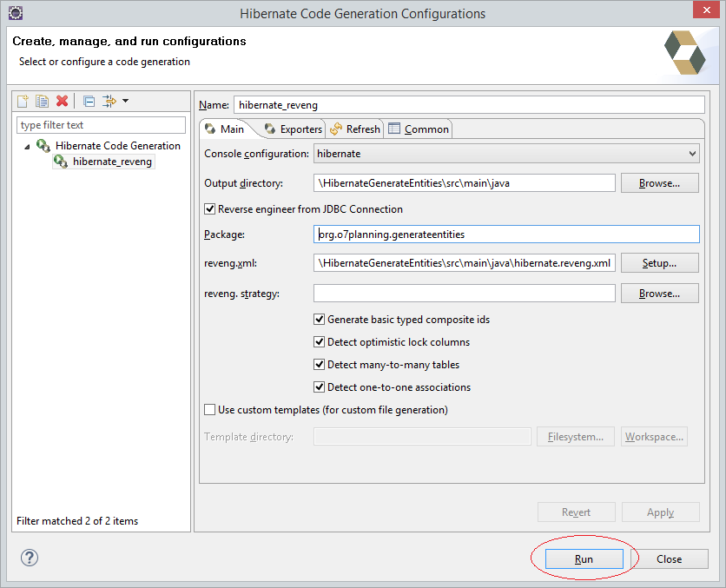This screenshot has width=726, height=588.
Task: Click the Workspace... button
Action: click(x=654, y=437)
